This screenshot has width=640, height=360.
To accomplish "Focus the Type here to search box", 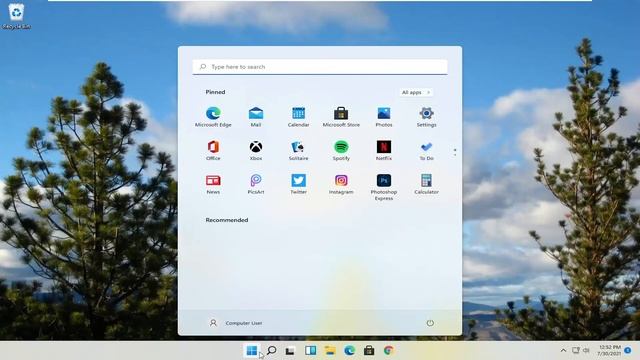I will [x=320, y=67].
